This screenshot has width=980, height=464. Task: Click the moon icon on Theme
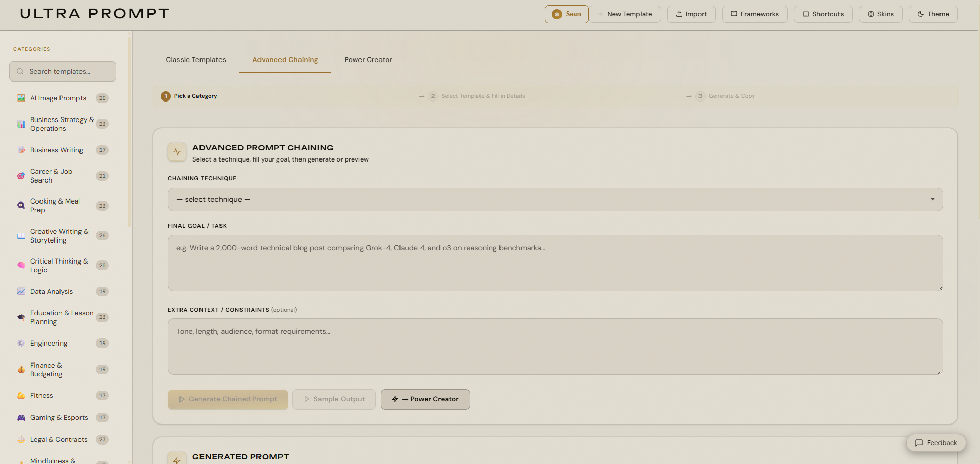(921, 14)
